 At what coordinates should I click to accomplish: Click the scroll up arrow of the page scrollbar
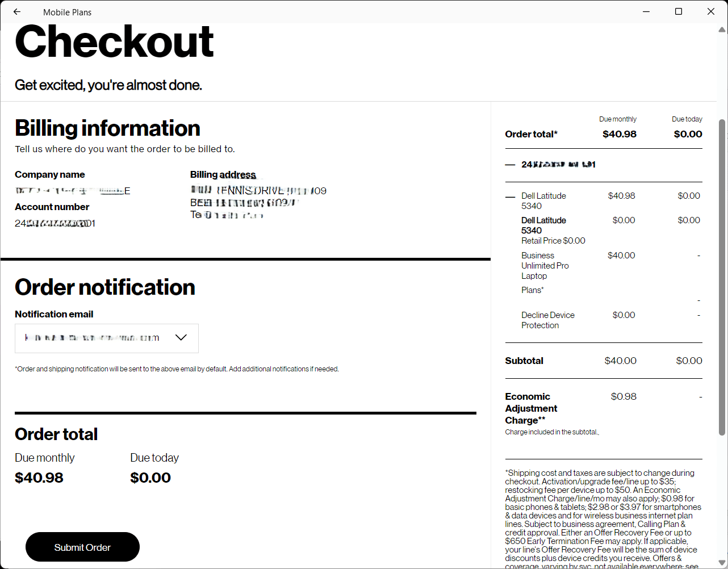click(x=722, y=30)
